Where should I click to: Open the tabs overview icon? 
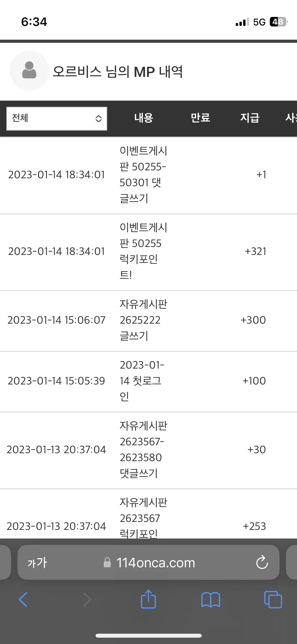click(273, 600)
